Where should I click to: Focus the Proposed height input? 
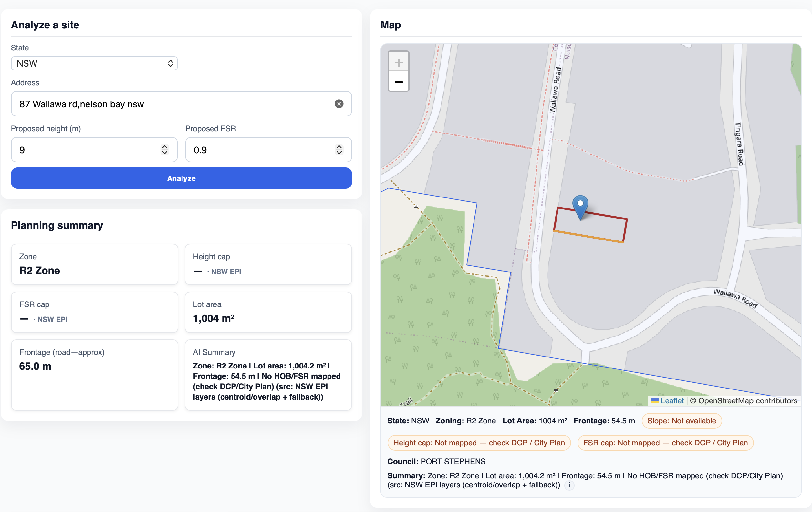tap(94, 150)
